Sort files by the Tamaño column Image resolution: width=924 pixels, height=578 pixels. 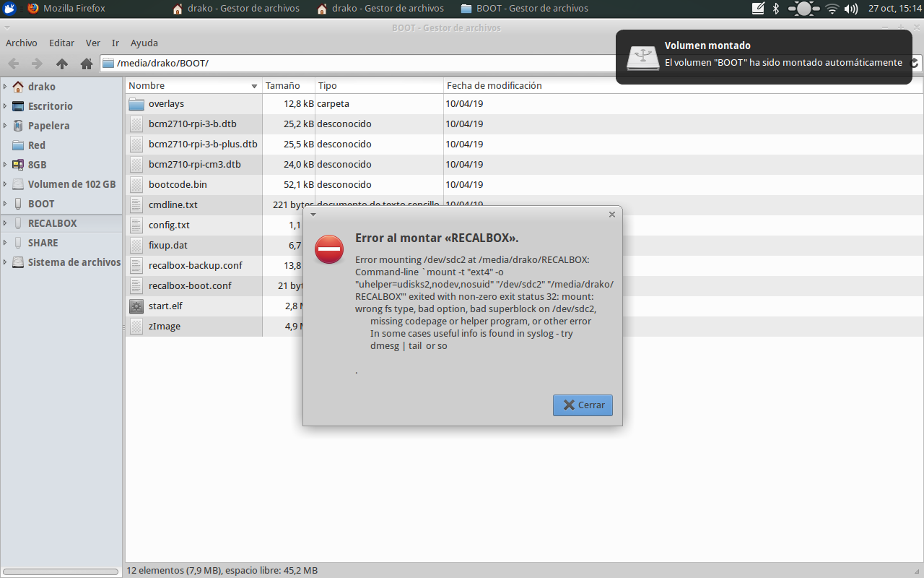coord(289,86)
